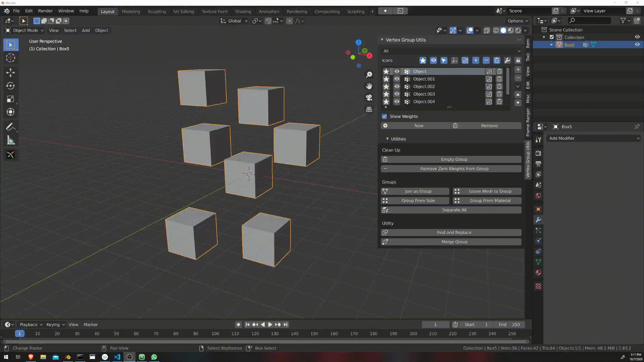Switch perspective/orthographic grid icon
The image size is (644, 362).
coord(369,109)
